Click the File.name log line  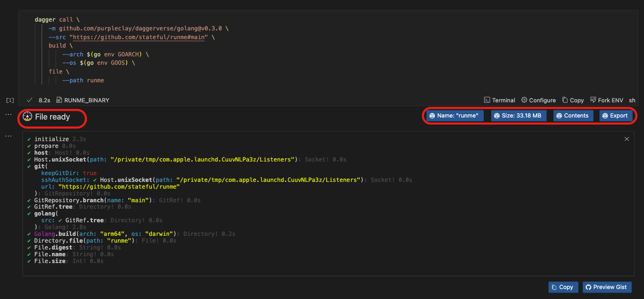point(70,254)
